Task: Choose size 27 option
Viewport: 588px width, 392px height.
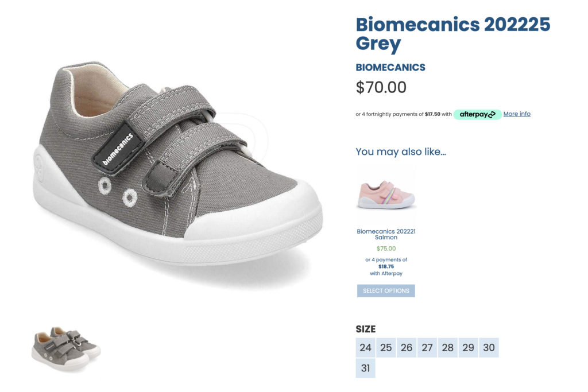Action: coord(427,348)
